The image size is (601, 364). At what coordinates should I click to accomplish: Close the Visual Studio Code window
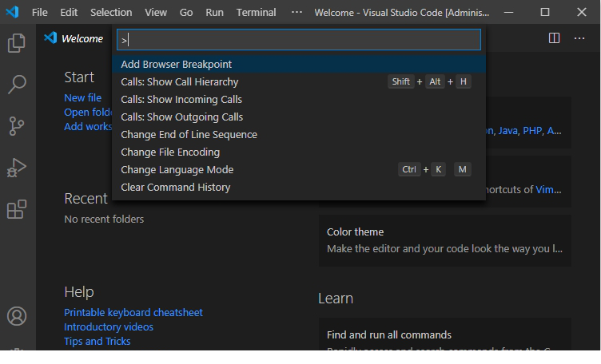coord(582,12)
